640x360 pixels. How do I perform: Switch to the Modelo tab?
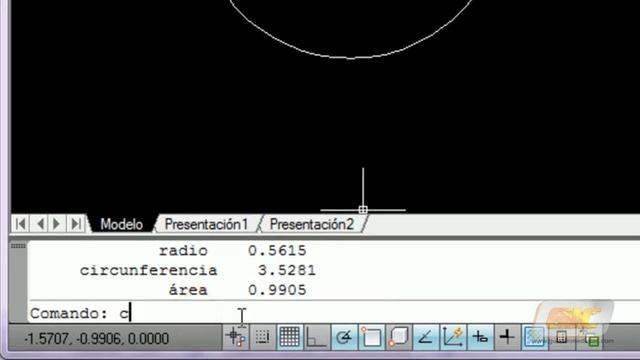(x=122, y=224)
